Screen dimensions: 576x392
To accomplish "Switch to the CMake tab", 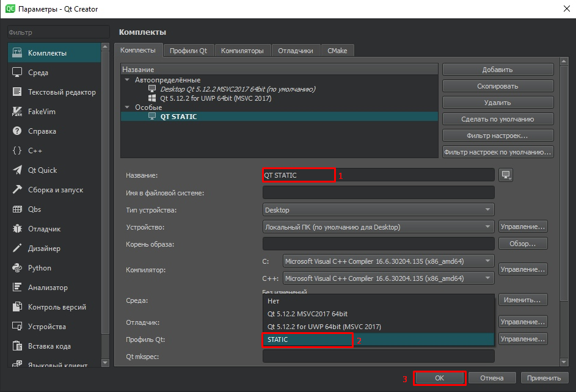I will click(337, 51).
